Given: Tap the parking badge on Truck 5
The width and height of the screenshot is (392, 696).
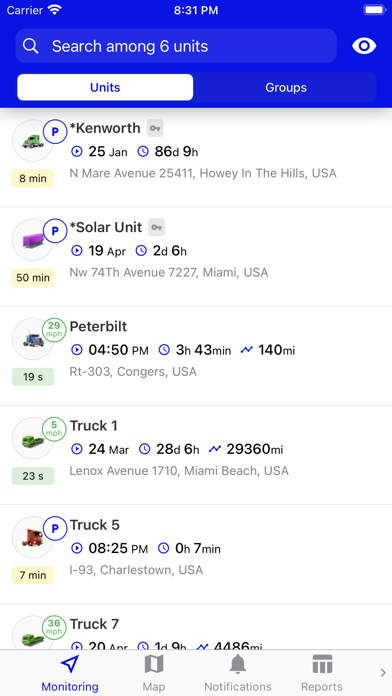Looking at the screenshot, I should pyautogui.click(x=55, y=528).
